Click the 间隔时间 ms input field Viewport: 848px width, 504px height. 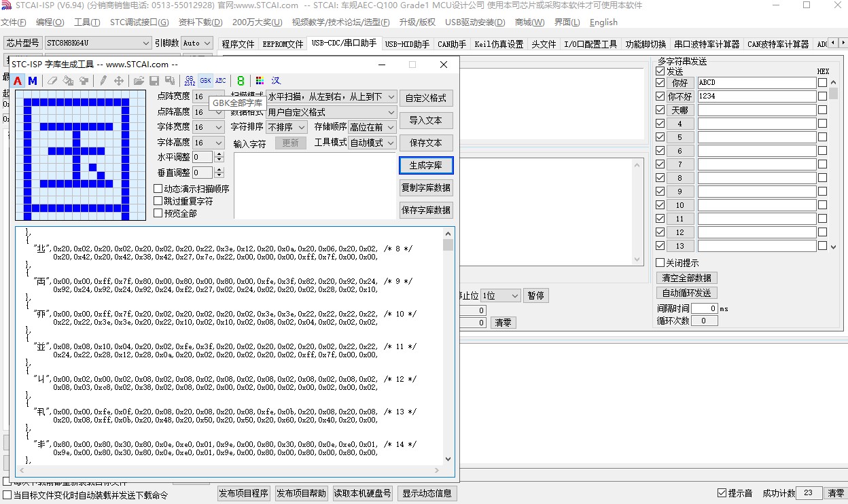(705, 308)
